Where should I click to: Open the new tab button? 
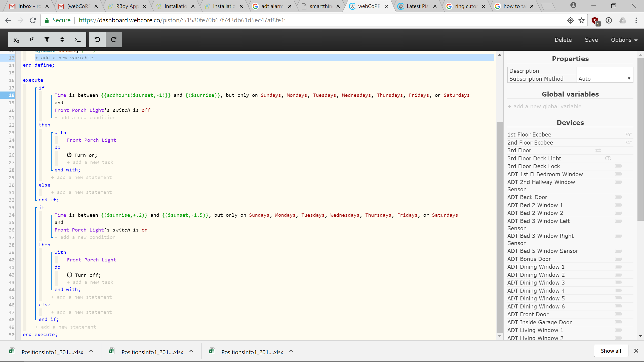click(548, 6)
